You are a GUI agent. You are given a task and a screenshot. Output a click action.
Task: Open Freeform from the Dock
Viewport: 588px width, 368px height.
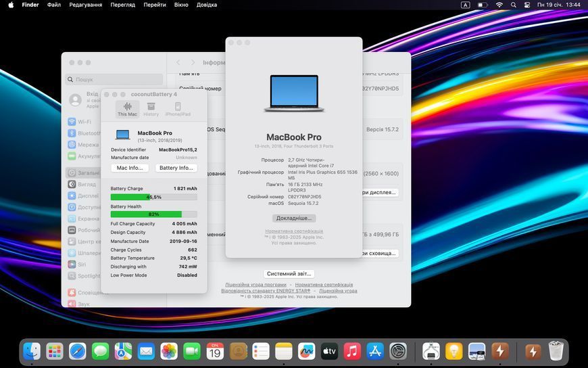click(306, 352)
